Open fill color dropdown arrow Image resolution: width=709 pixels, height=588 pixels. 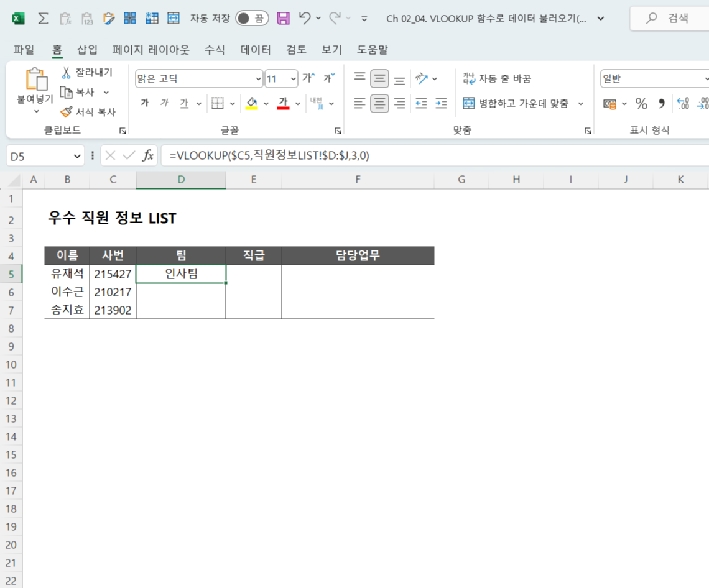[x=266, y=104]
